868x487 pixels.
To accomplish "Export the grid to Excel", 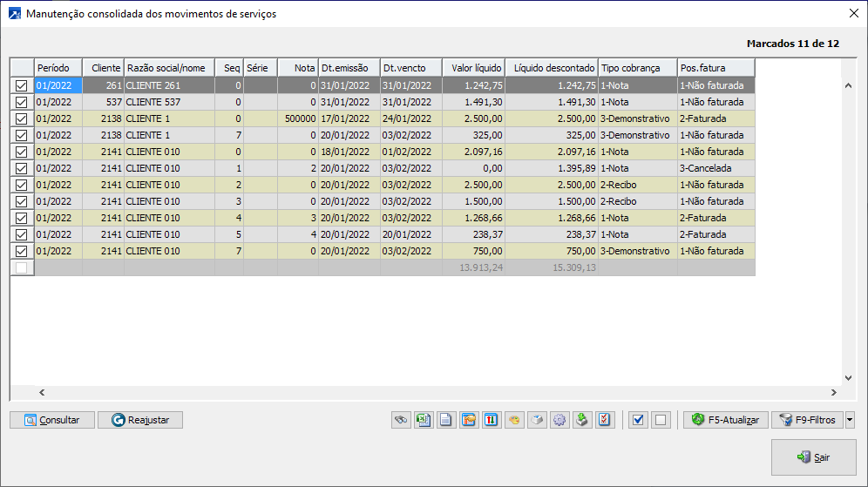I will click(424, 420).
